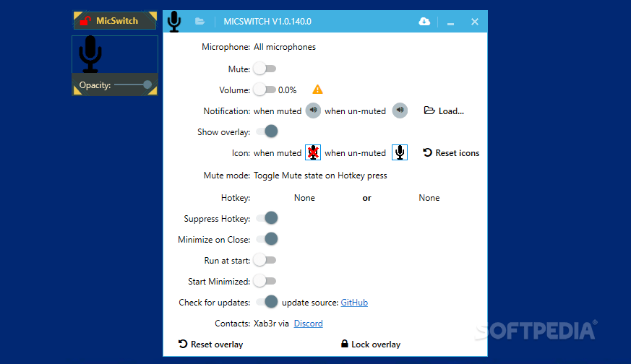The width and height of the screenshot is (631, 364).
Task: Adjust the overlay Opacity slider
Action: pyautogui.click(x=133, y=84)
